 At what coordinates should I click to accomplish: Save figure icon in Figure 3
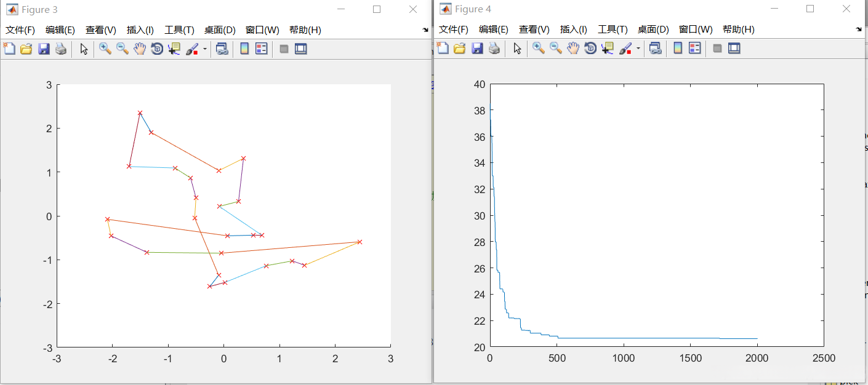click(x=43, y=49)
